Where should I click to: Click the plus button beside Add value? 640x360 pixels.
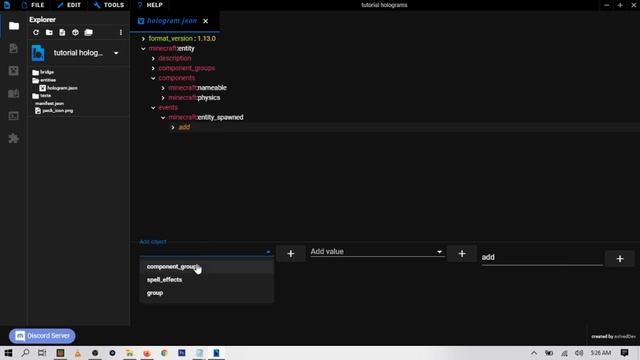coord(462,254)
